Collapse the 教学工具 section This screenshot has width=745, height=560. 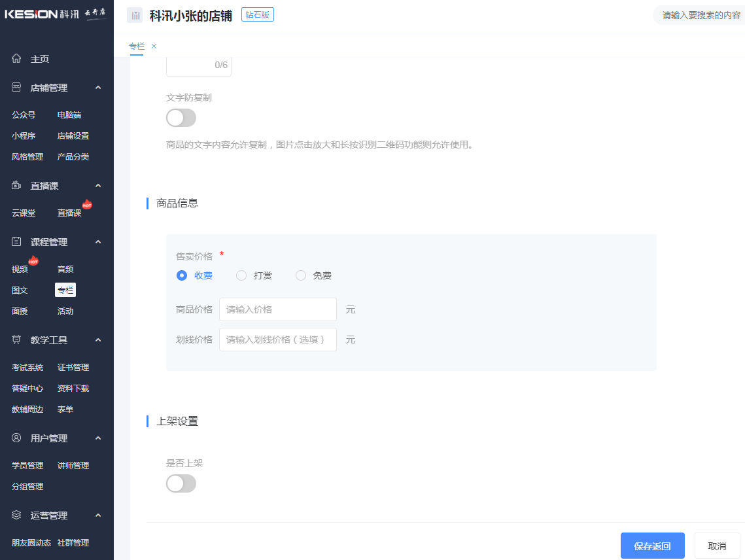(98, 340)
